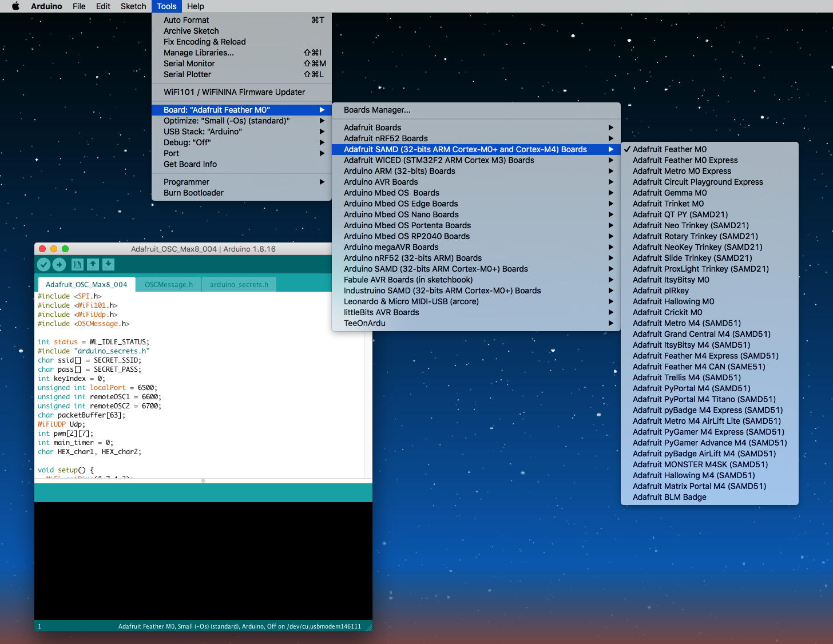Click the New sketch toolbar icon
The image size is (833, 644).
pyautogui.click(x=77, y=264)
